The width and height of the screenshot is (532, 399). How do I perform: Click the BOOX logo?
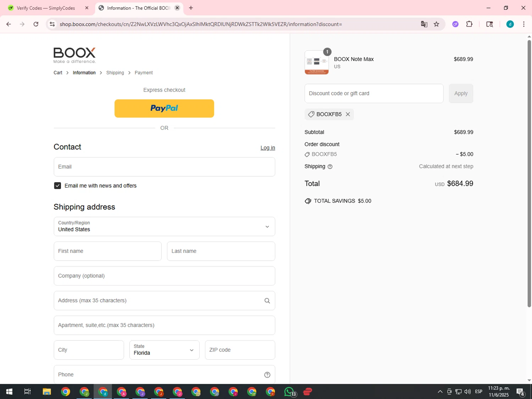pyautogui.click(x=74, y=55)
